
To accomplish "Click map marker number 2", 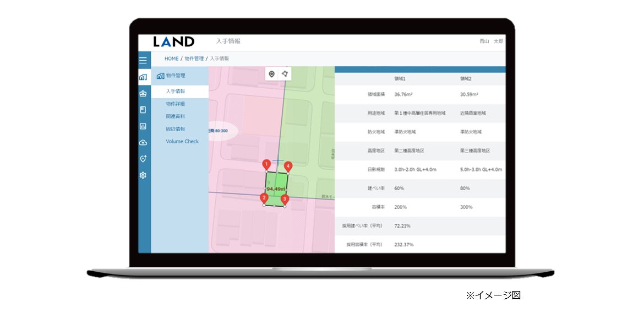I will 264,199.
